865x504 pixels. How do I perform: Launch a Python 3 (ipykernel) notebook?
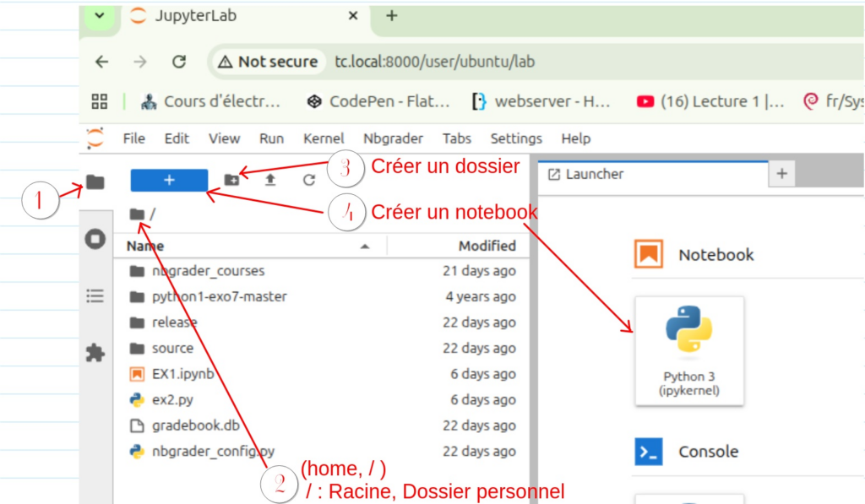tap(688, 350)
